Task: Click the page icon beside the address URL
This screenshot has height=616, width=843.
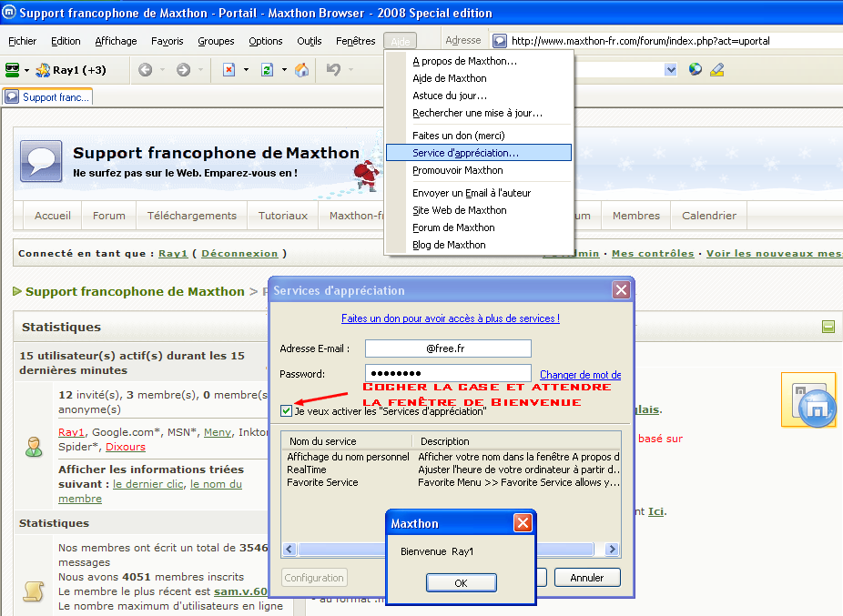Action: (500, 41)
